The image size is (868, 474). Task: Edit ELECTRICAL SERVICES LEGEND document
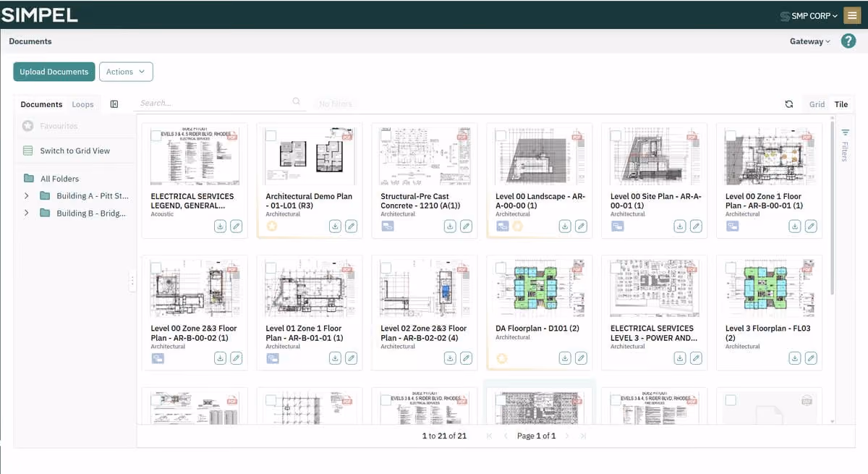click(x=236, y=227)
